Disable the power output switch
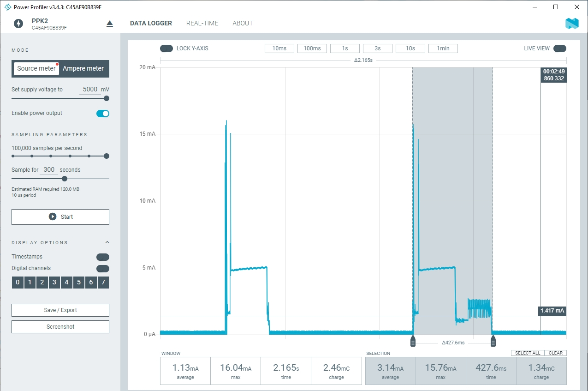Viewport: 588px width, 391px height. click(x=103, y=114)
